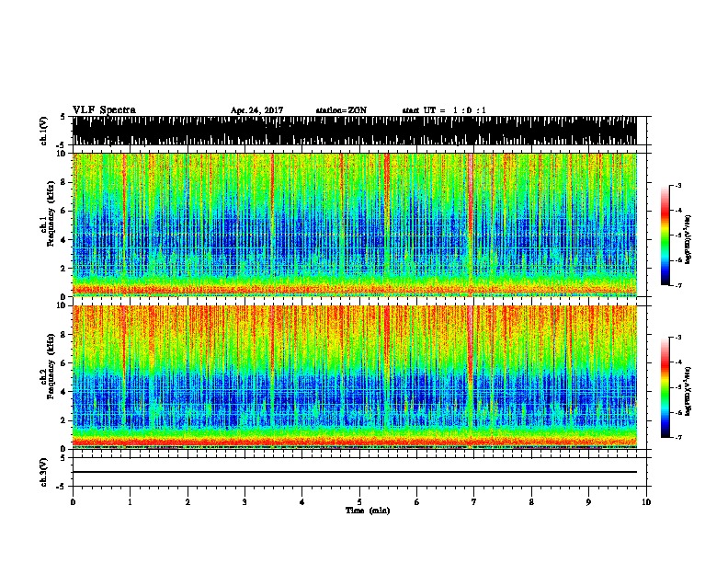The height and width of the screenshot is (563, 728).
Task: Click the "6" kHz tick on ch.2 frequency axis
Action: (65, 363)
